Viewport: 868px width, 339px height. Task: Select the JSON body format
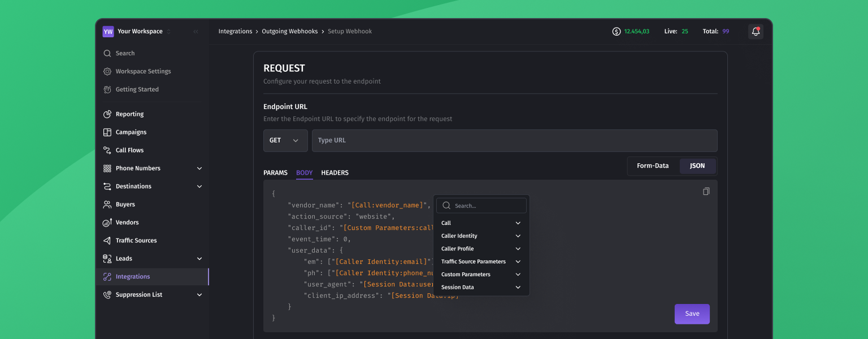click(697, 166)
